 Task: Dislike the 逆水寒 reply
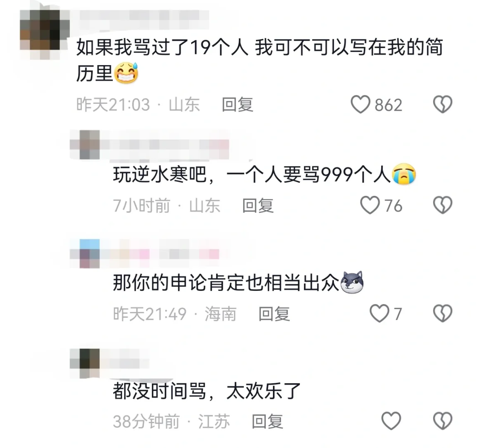[443, 205]
